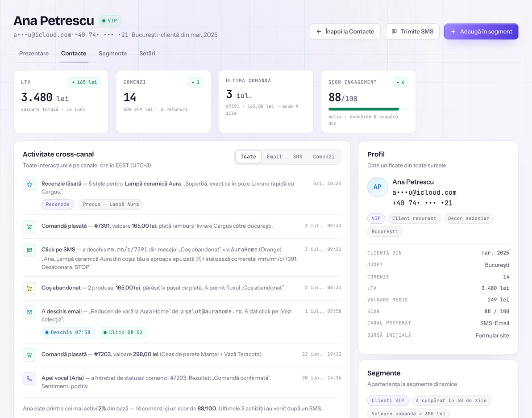The width and height of the screenshot is (532, 418).
Task: Click the Recenzie tag under the review
Action: 58,205
